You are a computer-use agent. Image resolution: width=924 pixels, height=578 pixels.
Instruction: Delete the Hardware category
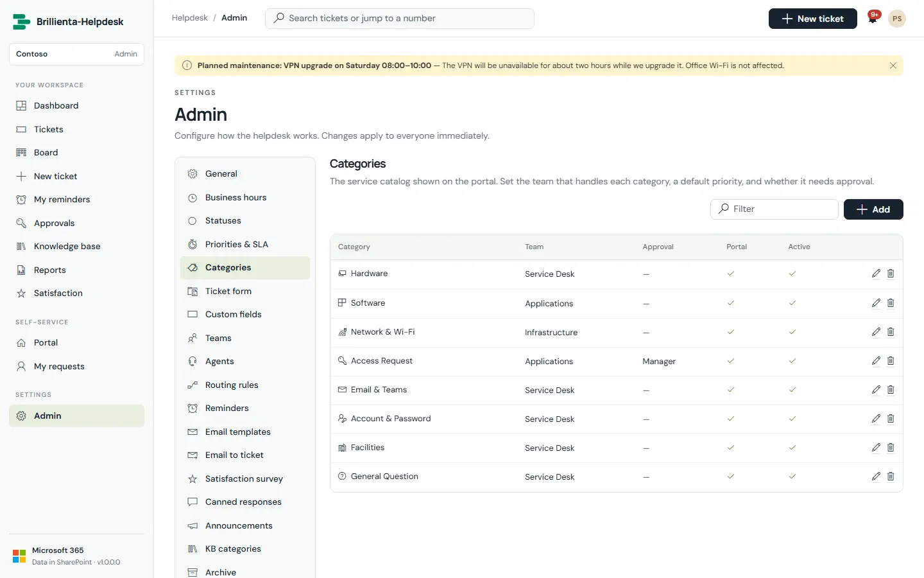click(891, 274)
